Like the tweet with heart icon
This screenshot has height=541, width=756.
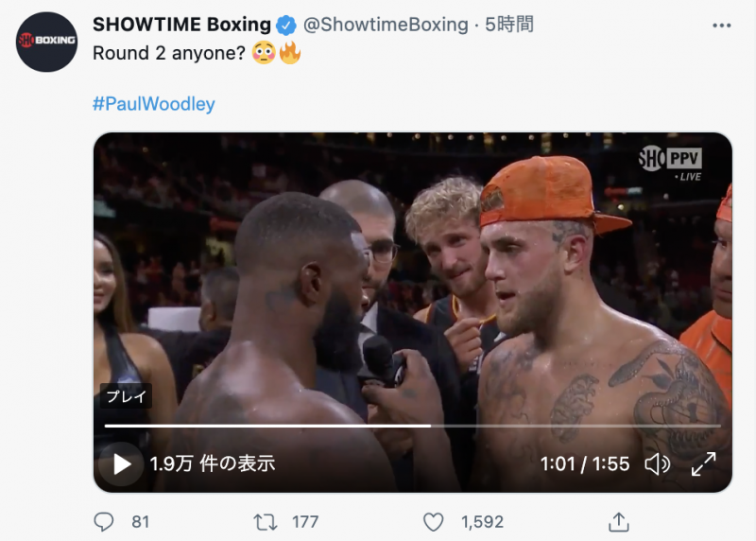[433, 522]
